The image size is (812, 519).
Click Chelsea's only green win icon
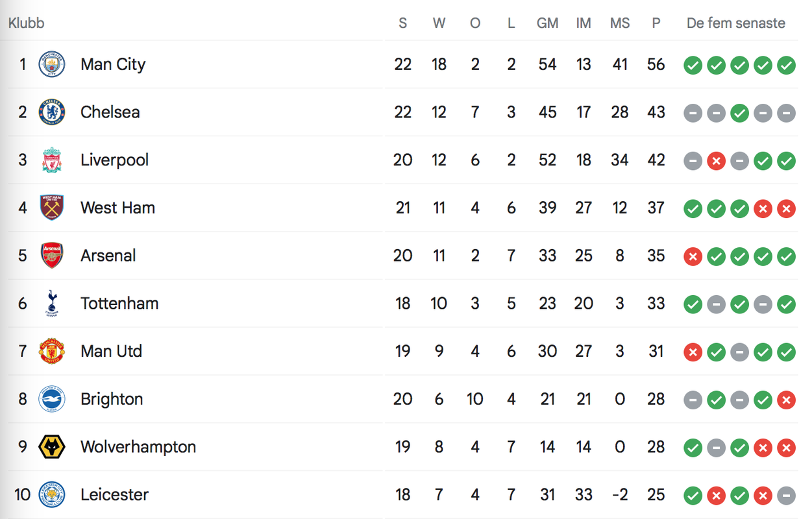coord(739,112)
